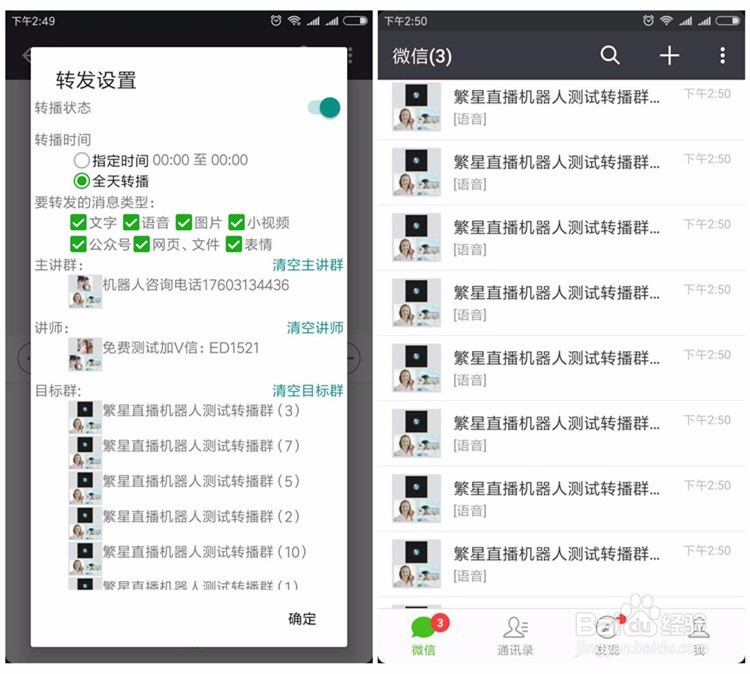Image resolution: width=750 pixels, height=674 pixels.
Task: Click group avatar of eighth WeChat chat
Action: pos(416,564)
